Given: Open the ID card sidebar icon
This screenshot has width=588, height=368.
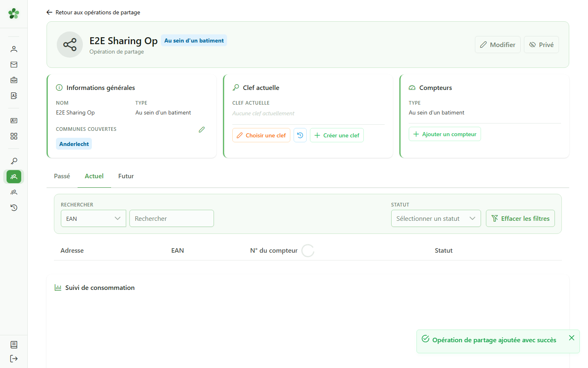Looking at the screenshot, I should pos(14,121).
